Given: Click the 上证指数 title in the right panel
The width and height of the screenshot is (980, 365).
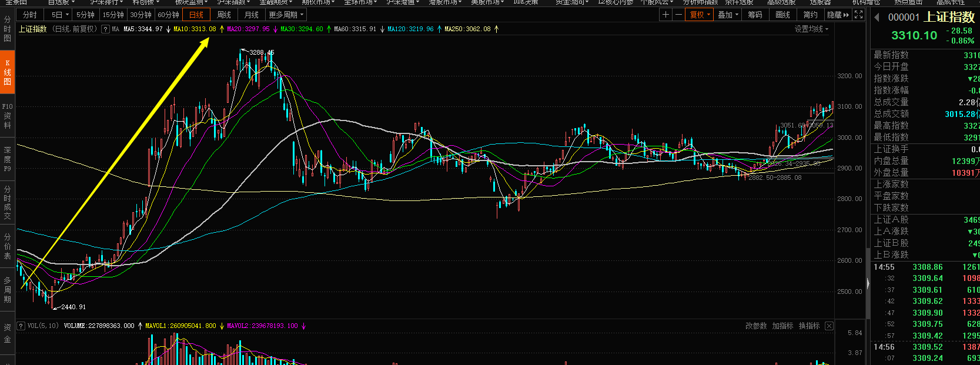Looking at the screenshot, I should point(949,17).
